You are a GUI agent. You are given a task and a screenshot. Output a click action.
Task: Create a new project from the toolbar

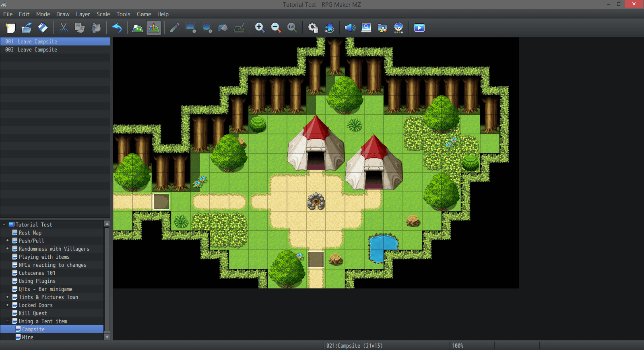pyautogui.click(x=10, y=28)
